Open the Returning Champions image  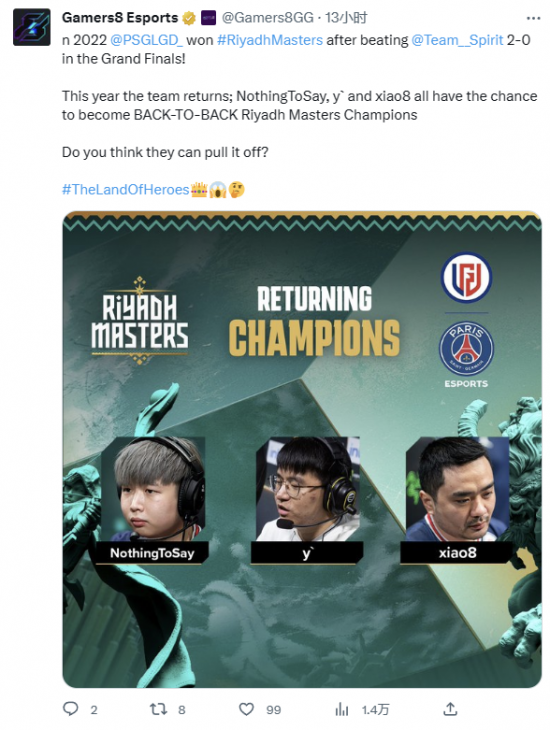click(x=302, y=449)
